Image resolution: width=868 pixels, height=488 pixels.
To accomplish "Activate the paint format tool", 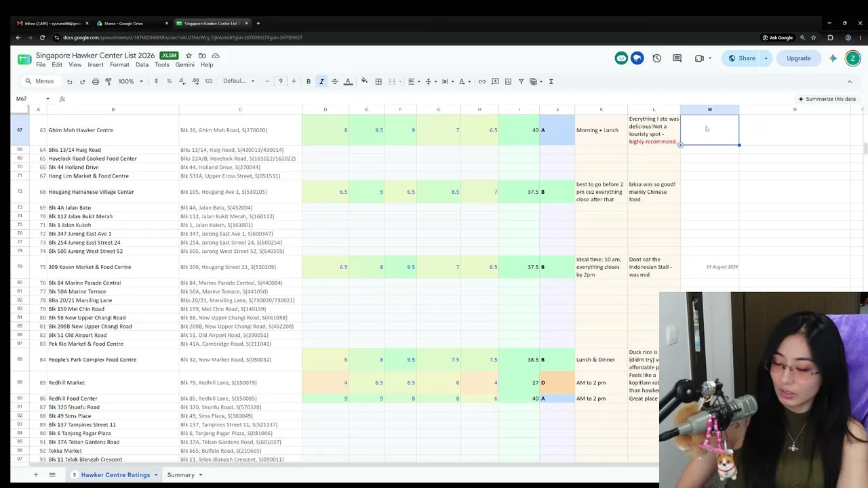I will pyautogui.click(x=108, y=81).
